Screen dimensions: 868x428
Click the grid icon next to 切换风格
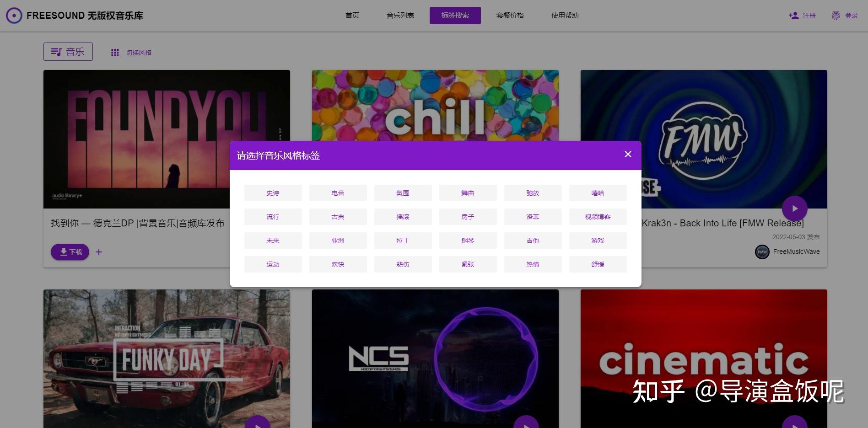pyautogui.click(x=115, y=52)
